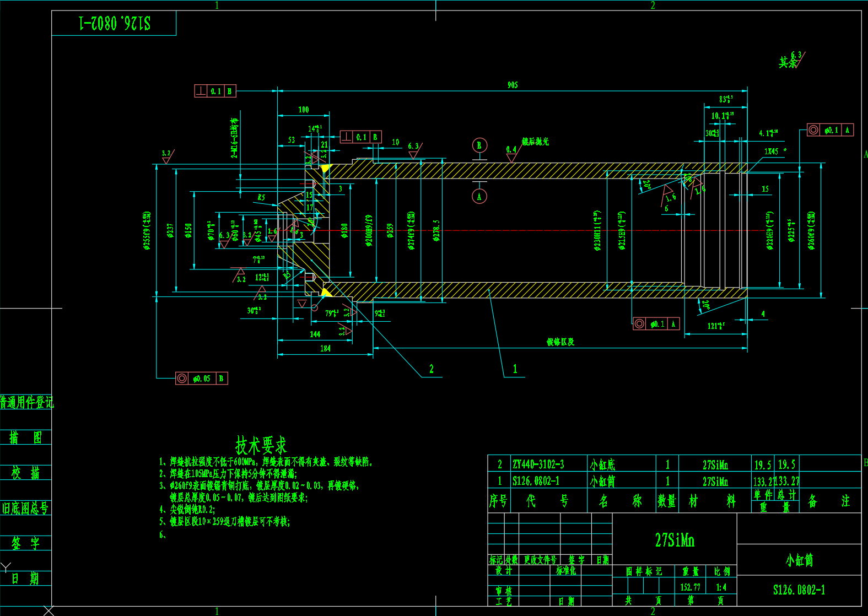868x616 pixels.
Task: Click the 152.77 weight value
Action: 690,587
